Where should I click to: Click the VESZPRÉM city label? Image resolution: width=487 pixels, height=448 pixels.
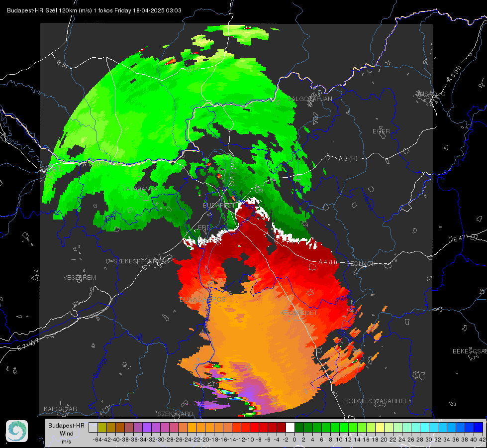[x=80, y=277]
